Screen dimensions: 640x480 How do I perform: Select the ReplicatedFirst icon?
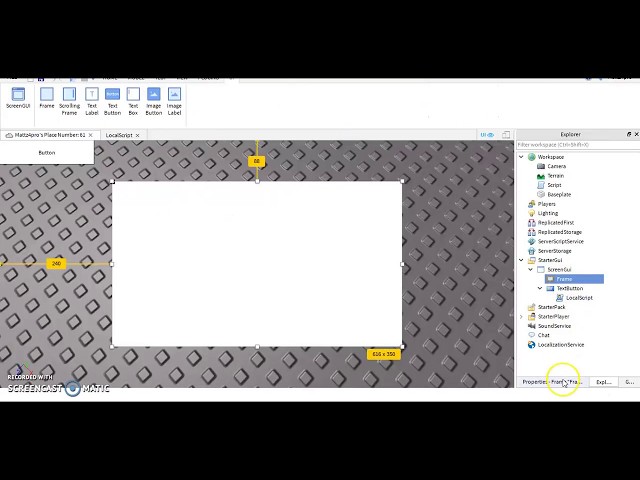pos(531,222)
